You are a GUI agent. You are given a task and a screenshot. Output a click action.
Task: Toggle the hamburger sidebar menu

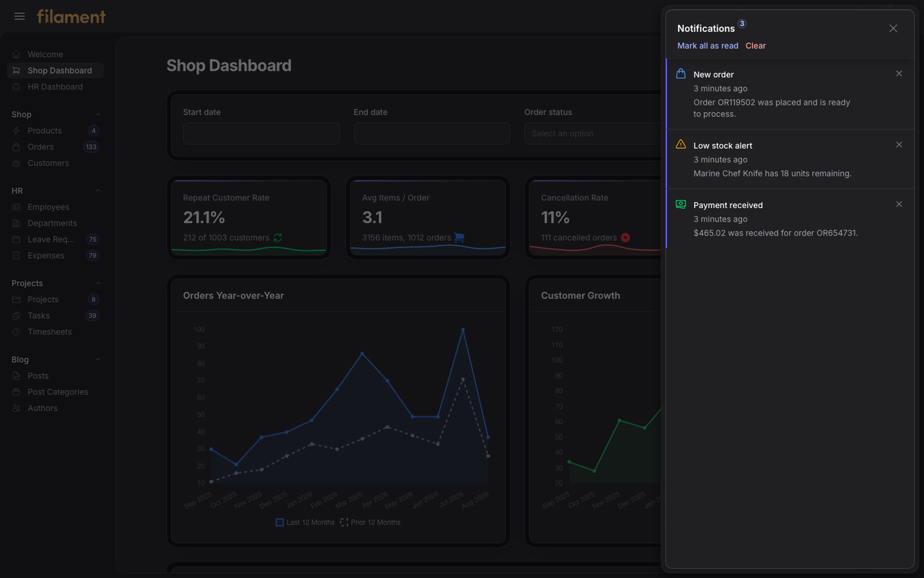pyautogui.click(x=19, y=16)
